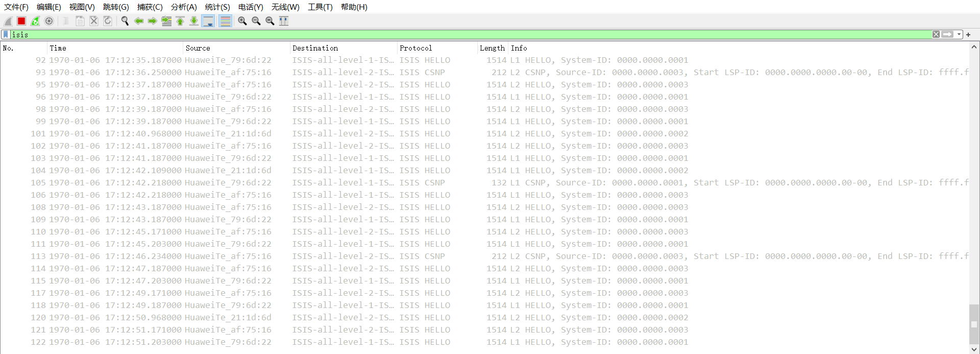Select packet 93 L2 CSNP row

pyautogui.click(x=485, y=73)
